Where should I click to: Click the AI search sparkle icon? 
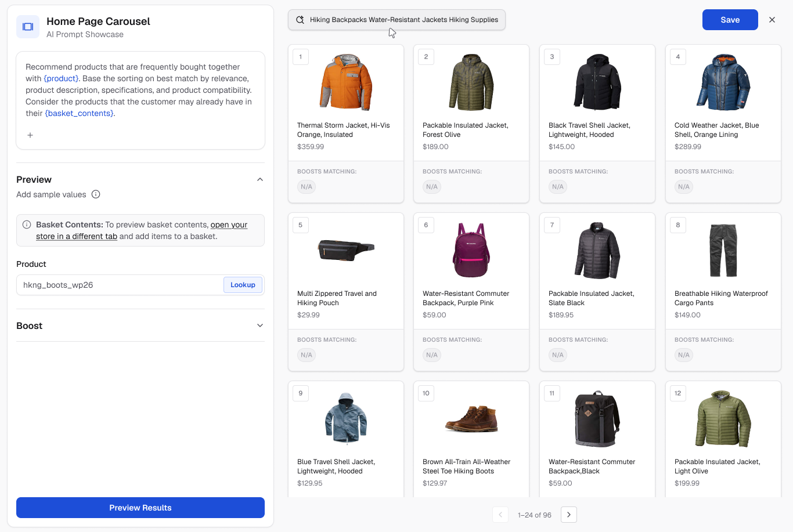pos(300,20)
